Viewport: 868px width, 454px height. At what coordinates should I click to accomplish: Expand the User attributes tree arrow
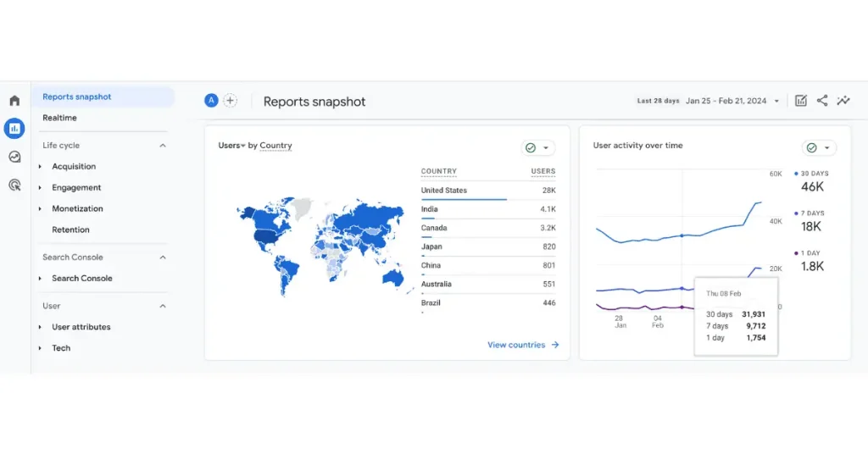40,327
